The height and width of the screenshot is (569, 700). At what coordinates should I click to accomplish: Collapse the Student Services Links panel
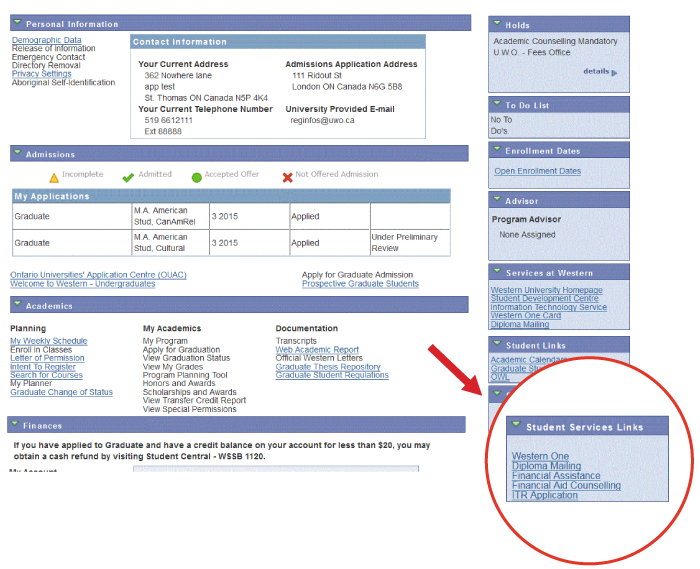point(516,424)
